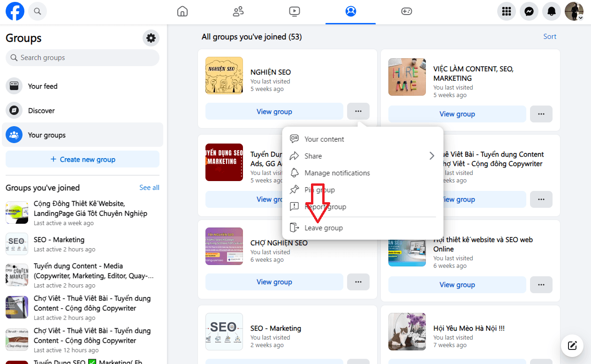Viewport: 591px width, 364px height.
Task: Open more options for Hội thiết kế website group
Action: [541, 285]
